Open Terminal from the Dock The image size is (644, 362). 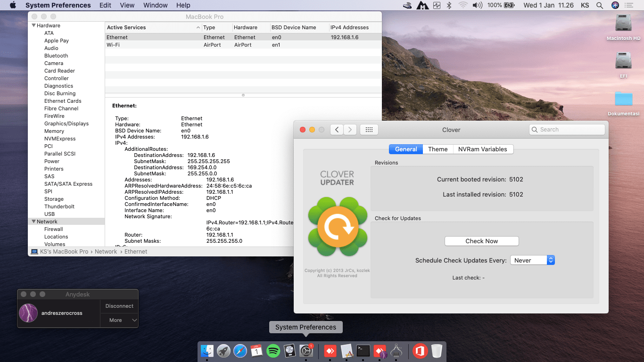coord(363,351)
